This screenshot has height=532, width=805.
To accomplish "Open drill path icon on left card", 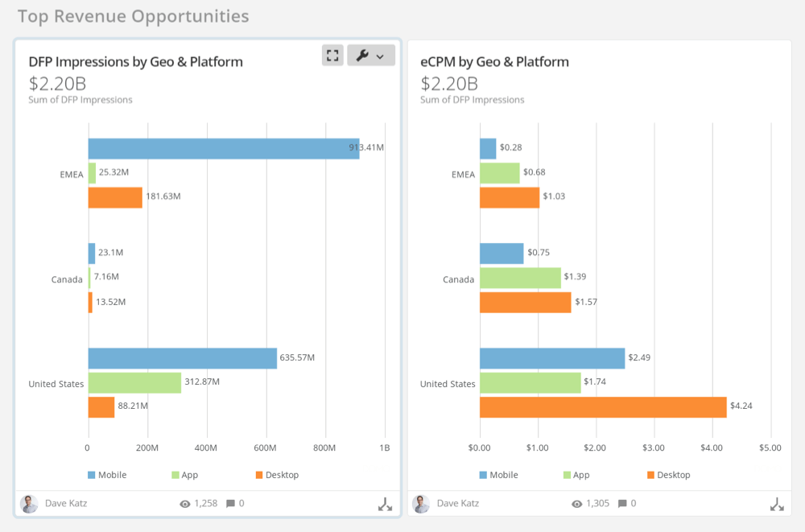I will pos(385,505).
